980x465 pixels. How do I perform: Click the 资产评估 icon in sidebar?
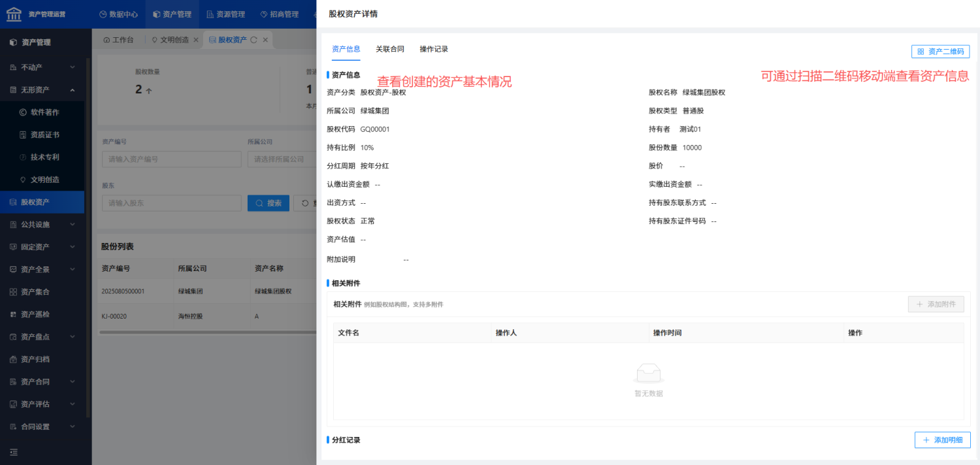coord(13,404)
